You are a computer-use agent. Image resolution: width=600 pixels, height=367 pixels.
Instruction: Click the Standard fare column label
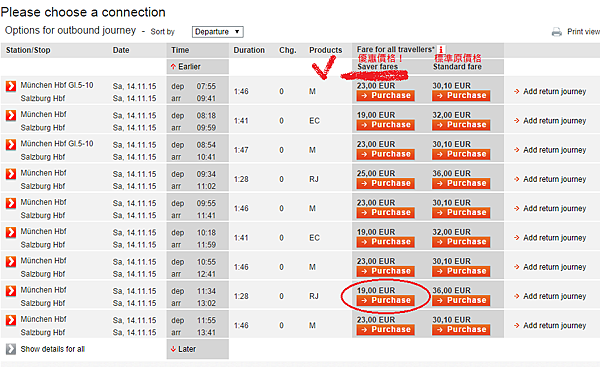pos(457,67)
